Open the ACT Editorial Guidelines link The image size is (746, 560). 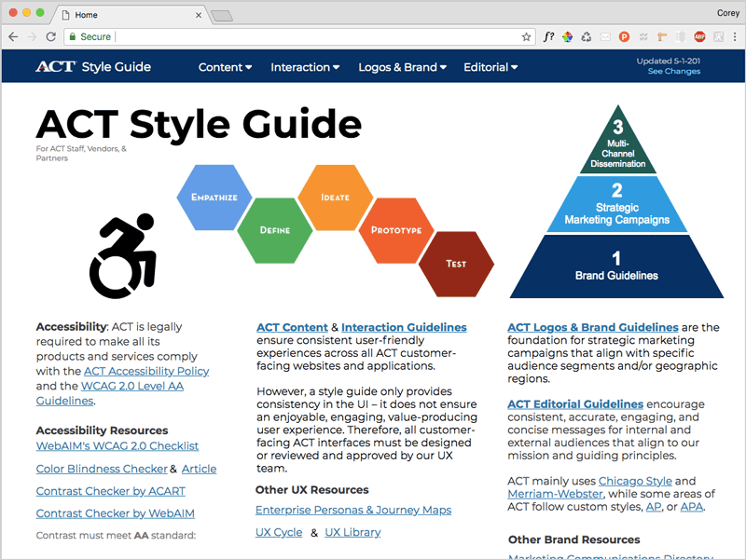(x=575, y=404)
